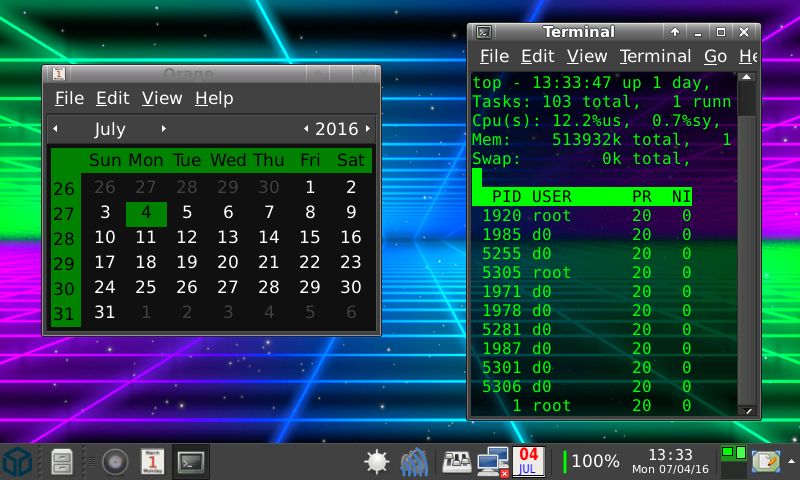
Task: Click the workspace switcher in the panel
Action: pos(734,460)
